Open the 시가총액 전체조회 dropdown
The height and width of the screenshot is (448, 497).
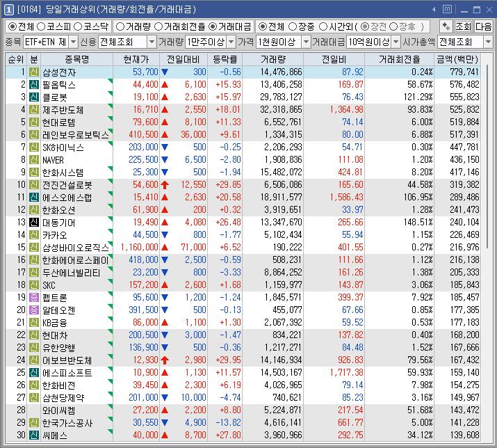click(488, 42)
